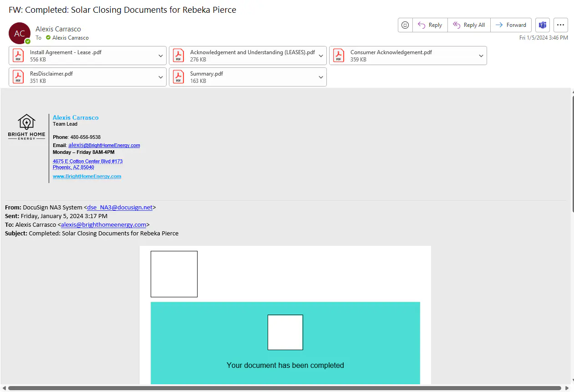
Task: Click the Reply button
Action: (x=430, y=25)
